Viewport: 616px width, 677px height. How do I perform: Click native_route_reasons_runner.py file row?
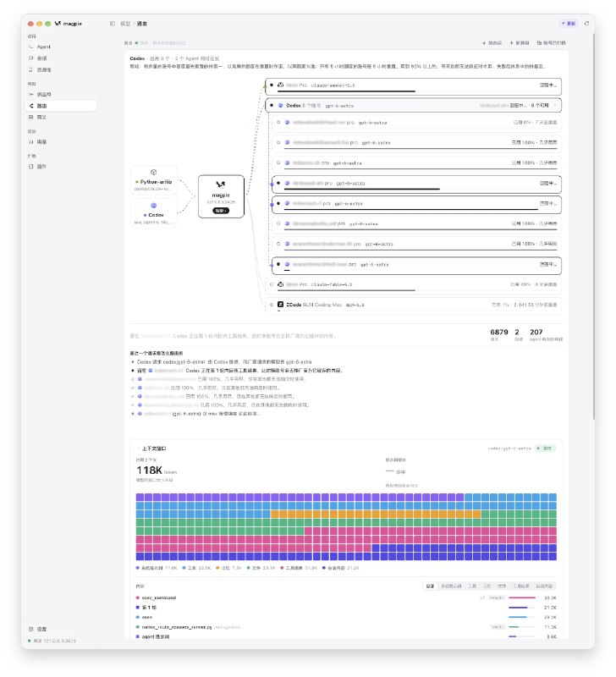346,627
